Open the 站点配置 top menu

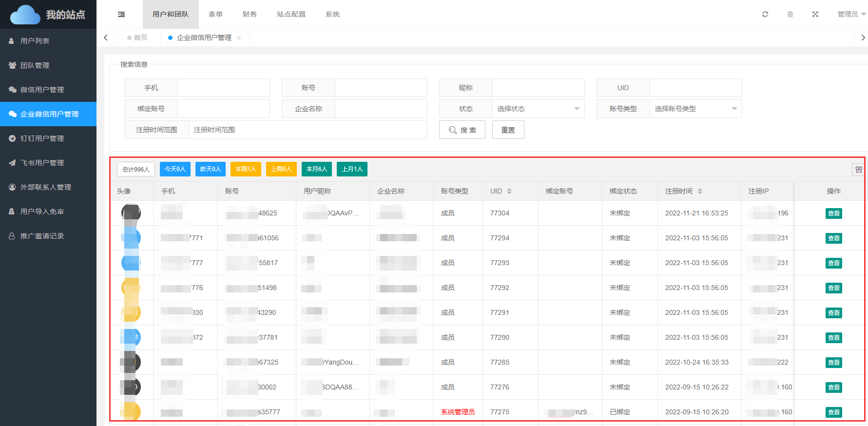291,14
